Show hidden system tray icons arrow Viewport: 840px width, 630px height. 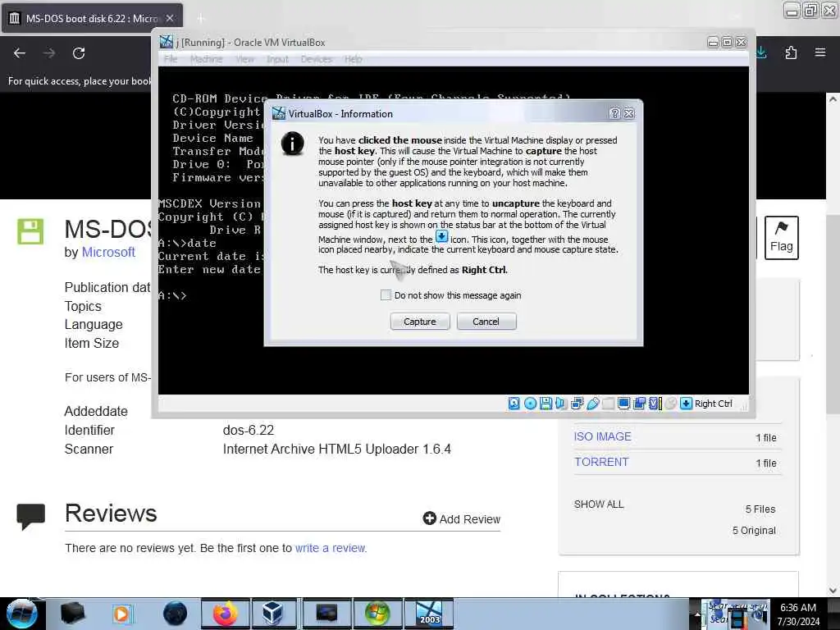[697, 614]
